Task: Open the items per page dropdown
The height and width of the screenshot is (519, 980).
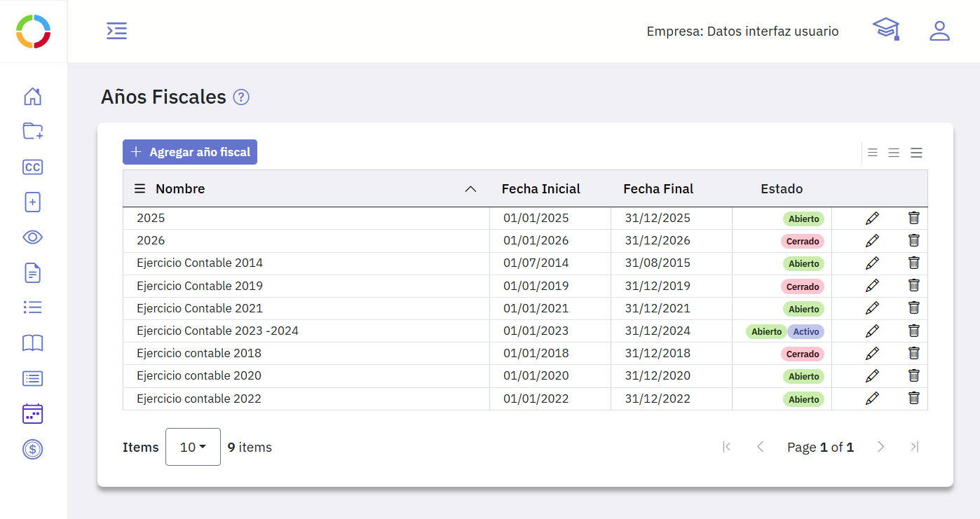Action: coord(193,447)
